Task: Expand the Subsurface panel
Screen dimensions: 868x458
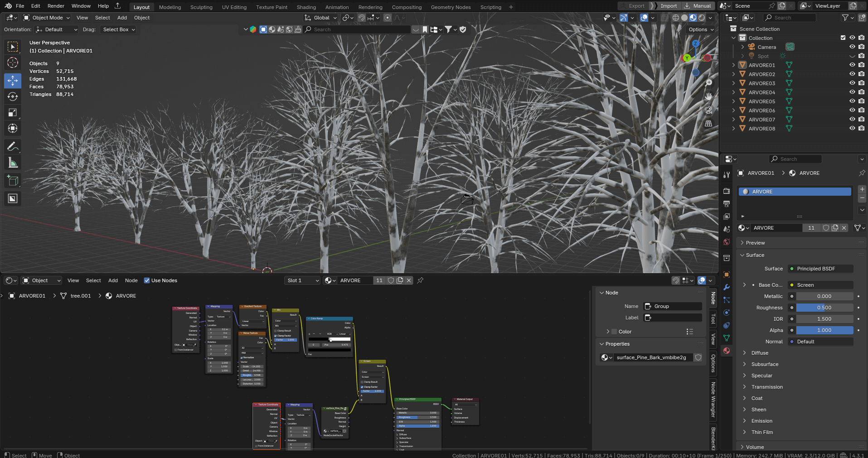Action: click(x=764, y=364)
